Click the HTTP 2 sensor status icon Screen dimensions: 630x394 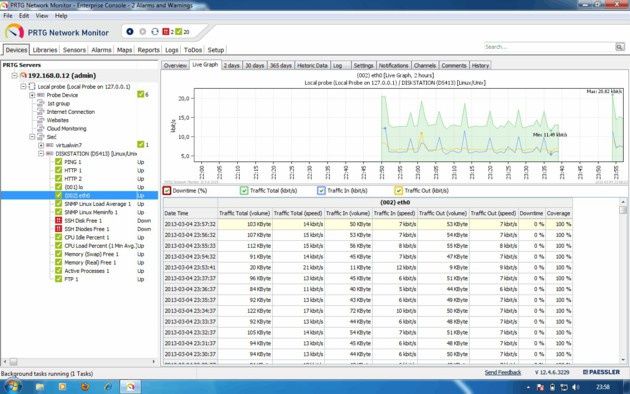tap(59, 179)
